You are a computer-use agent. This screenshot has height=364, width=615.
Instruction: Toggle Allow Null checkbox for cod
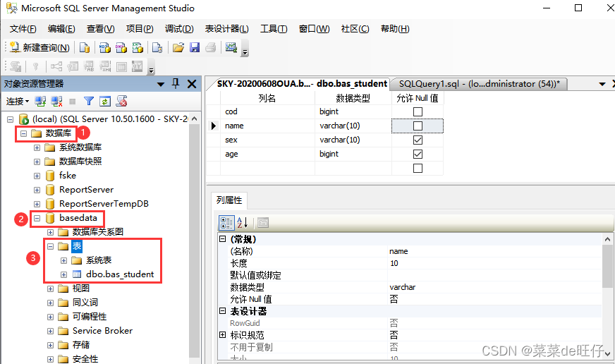pyautogui.click(x=418, y=111)
